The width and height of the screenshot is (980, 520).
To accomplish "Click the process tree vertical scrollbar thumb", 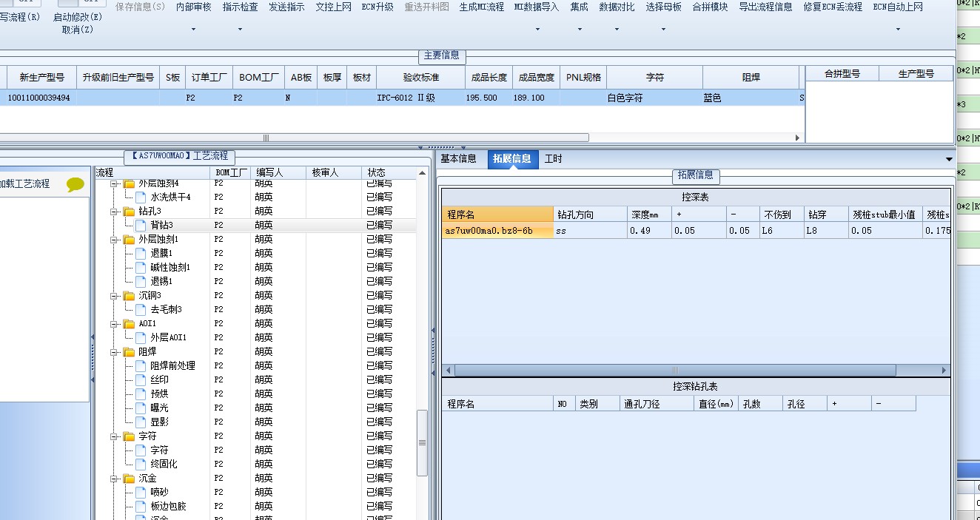I will click(423, 443).
